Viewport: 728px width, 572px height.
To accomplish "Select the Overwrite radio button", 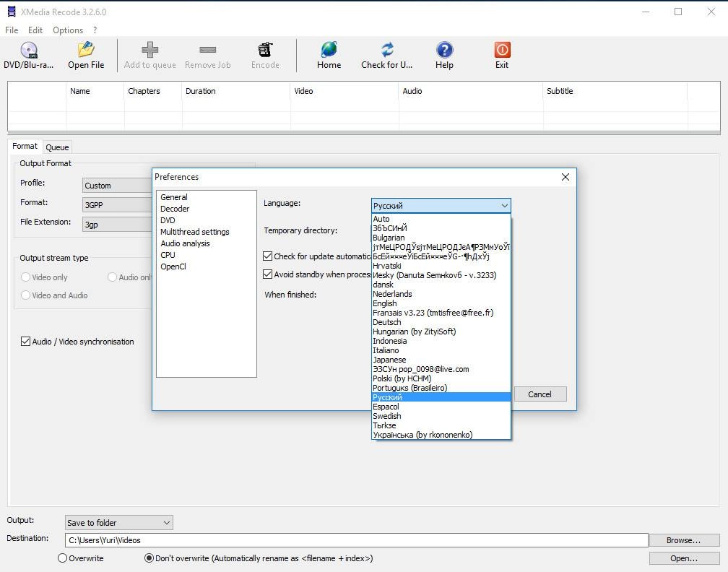I will (62, 558).
